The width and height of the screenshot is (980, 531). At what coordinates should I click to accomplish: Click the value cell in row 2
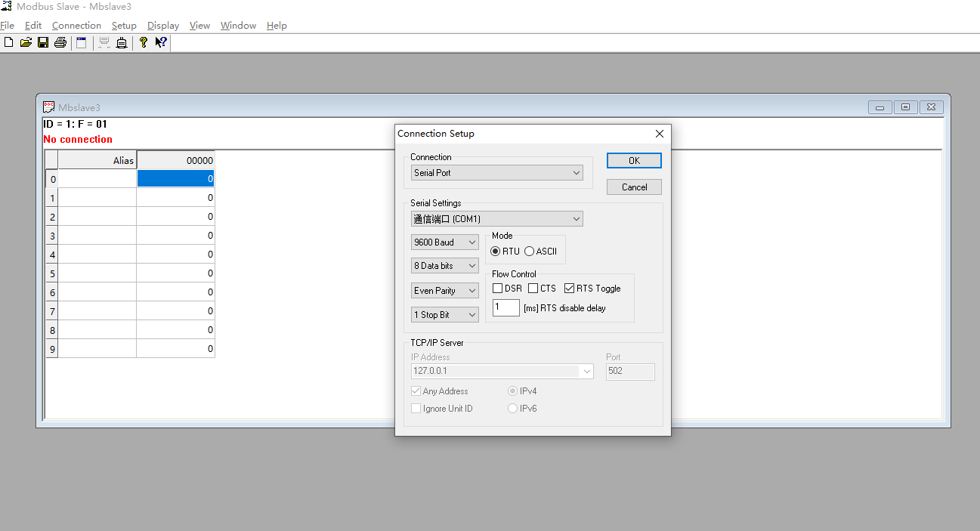tap(175, 217)
